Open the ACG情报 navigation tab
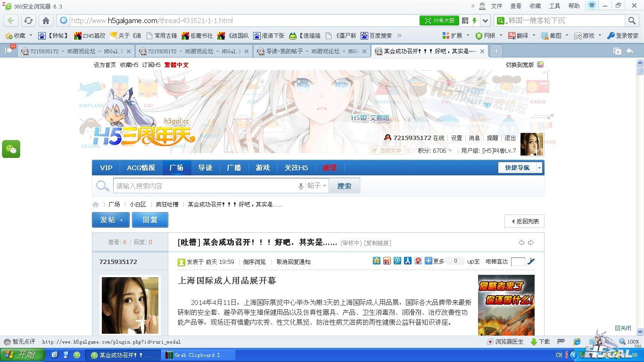Image resolution: width=644 pixels, height=362 pixels. click(x=141, y=168)
